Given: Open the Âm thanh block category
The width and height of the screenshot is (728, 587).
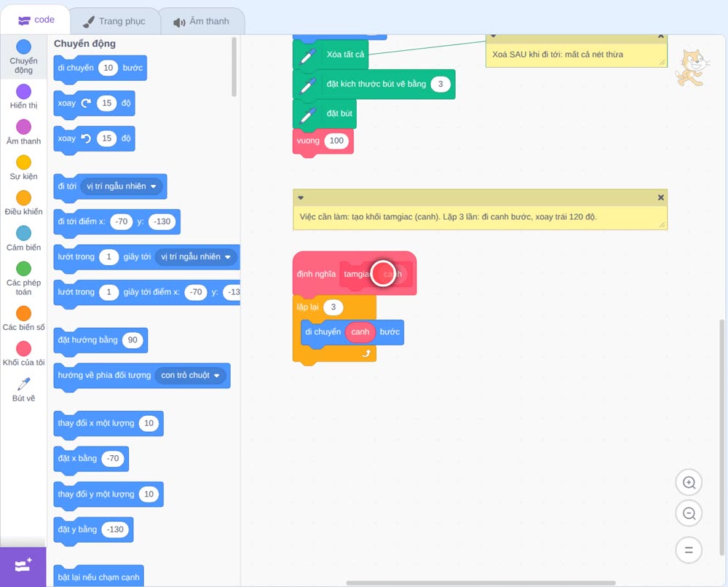Looking at the screenshot, I should pyautogui.click(x=24, y=133).
